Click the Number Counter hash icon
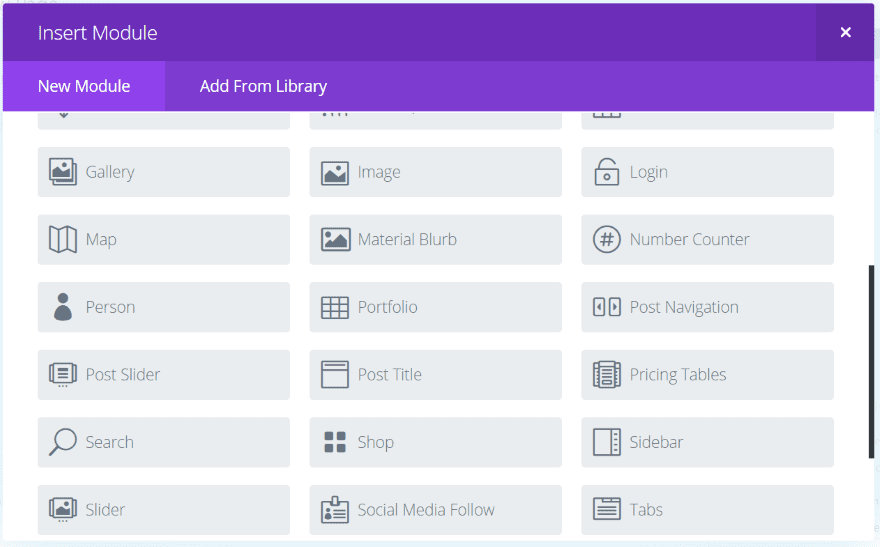Image resolution: width=880 pixels, height=547 pixels. pos(606,240)
